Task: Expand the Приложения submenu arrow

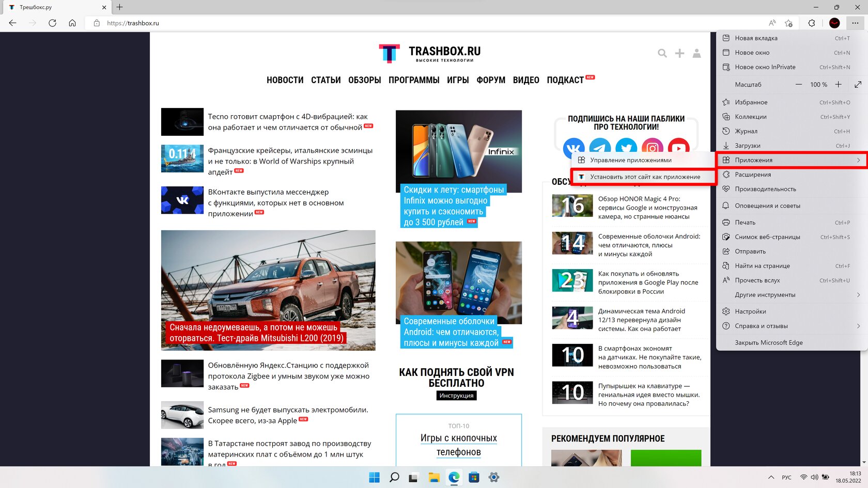Action: [858, 160]
